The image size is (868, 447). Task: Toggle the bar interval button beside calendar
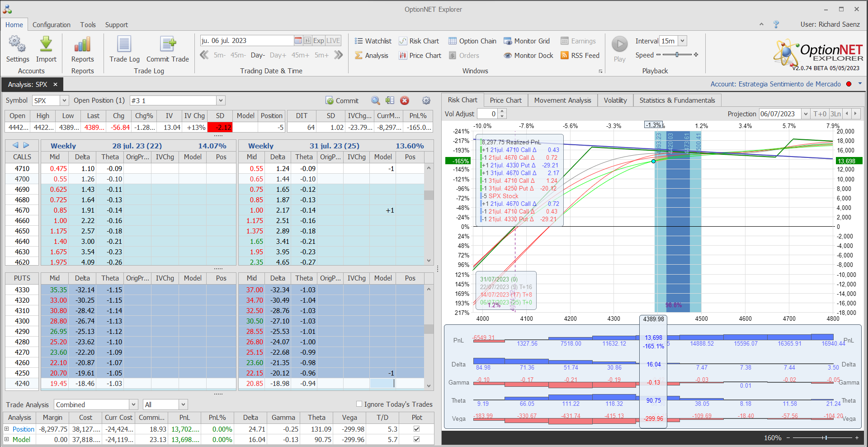[307, 41]
